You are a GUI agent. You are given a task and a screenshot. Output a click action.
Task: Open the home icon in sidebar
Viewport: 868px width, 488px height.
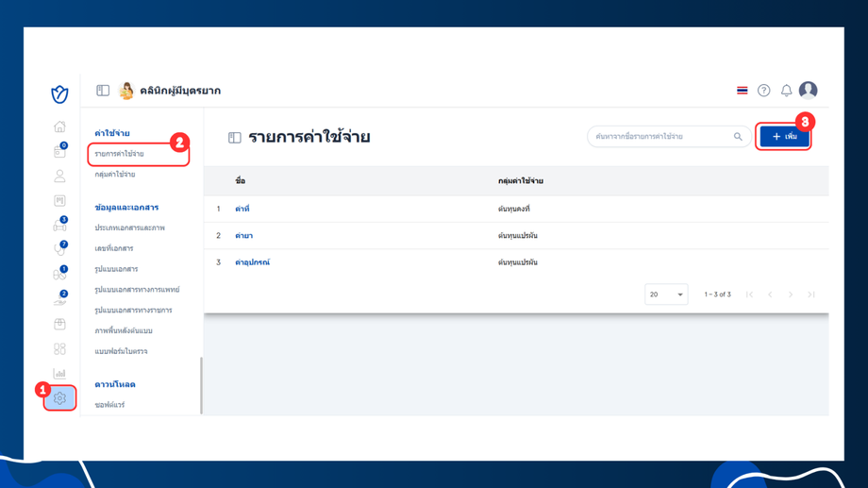59,126
